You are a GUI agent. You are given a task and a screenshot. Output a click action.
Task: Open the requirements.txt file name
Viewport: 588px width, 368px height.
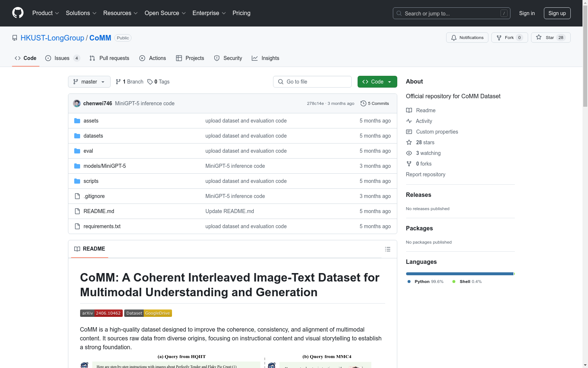coord(102,226)
